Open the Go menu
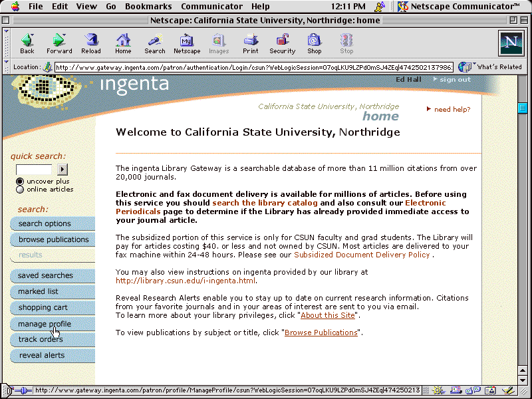This screenshot has width=532, height=399. pyautogui.click(x=111, y=6)
